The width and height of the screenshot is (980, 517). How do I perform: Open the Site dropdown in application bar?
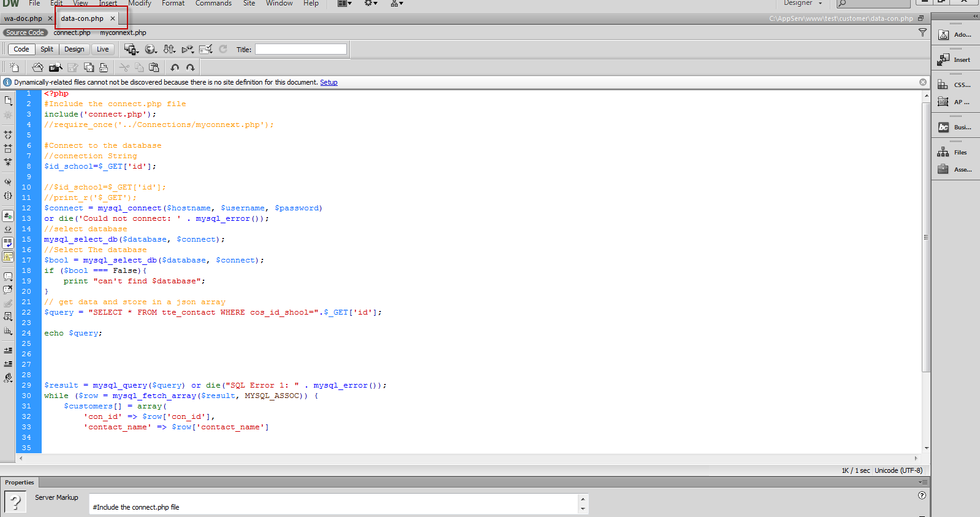[397, 3]
